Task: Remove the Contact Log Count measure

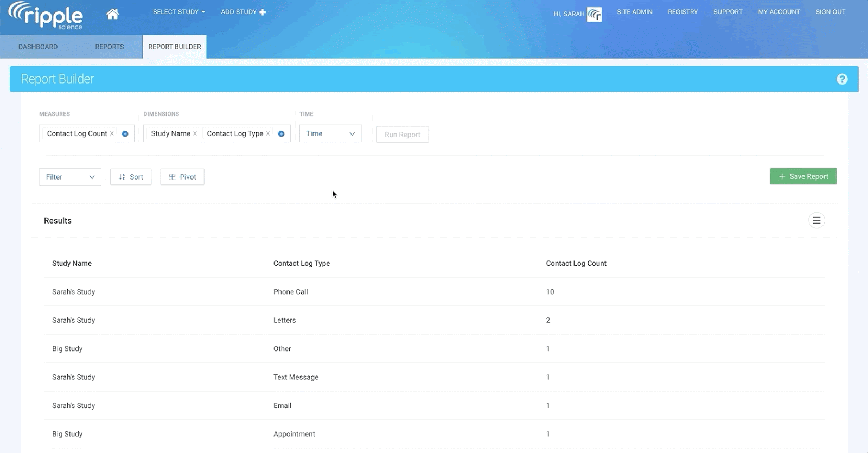Action: pyautogui.click(x=112, y=133)
